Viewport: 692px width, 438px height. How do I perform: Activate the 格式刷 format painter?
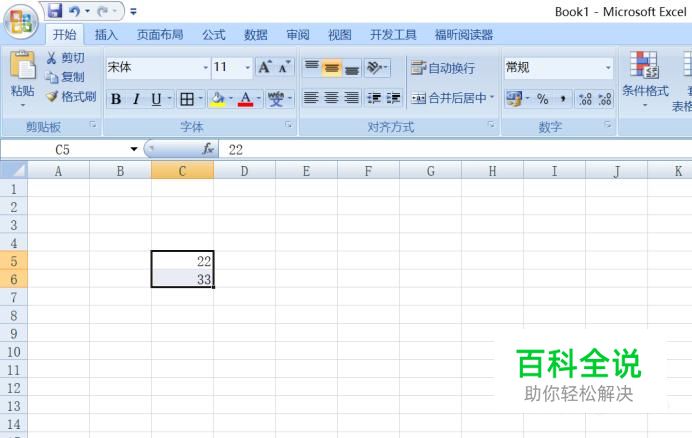(71, 96)
